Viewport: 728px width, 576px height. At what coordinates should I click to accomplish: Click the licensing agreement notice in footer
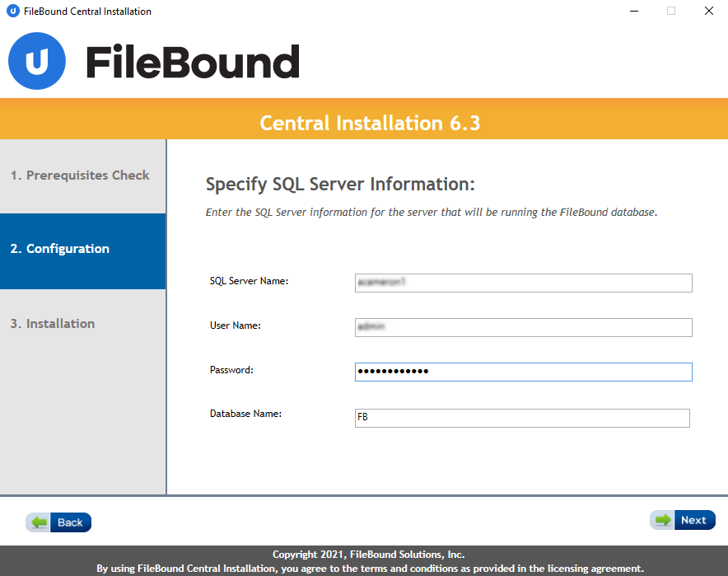tap(370, 569)
